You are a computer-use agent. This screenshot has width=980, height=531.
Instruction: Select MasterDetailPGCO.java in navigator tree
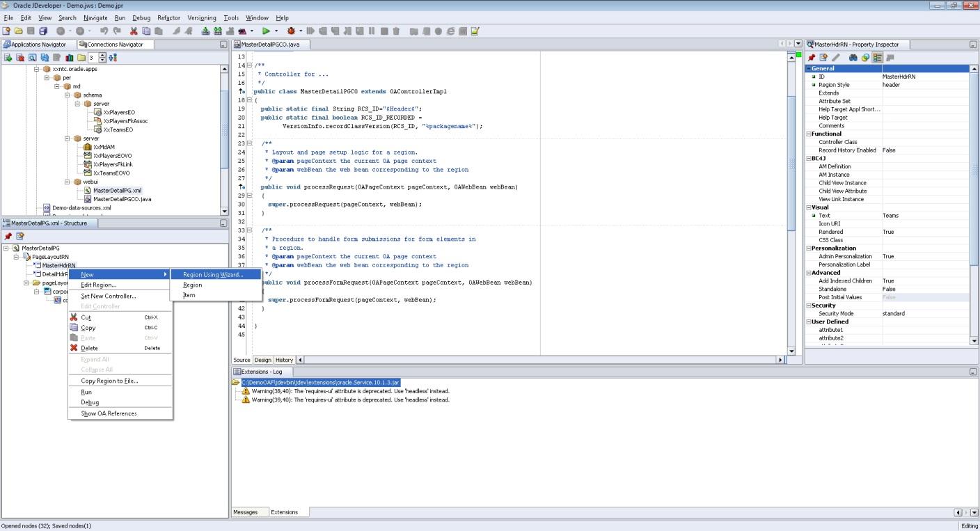coord(122,199)
